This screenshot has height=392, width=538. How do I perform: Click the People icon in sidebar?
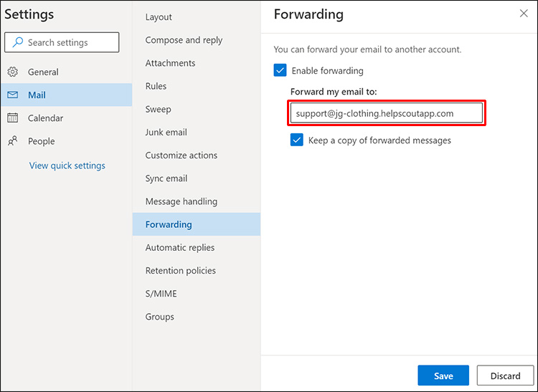click(x=13, y=141)
